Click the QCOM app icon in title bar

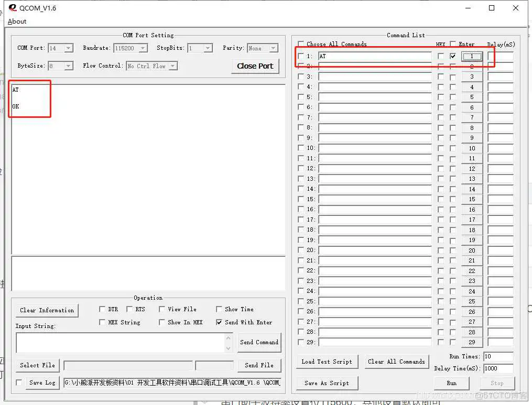click(13, 8)
